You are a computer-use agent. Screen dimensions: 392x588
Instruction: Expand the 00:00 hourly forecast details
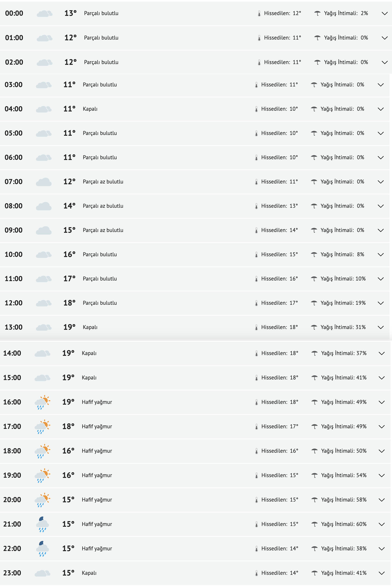tap(384, 14)
